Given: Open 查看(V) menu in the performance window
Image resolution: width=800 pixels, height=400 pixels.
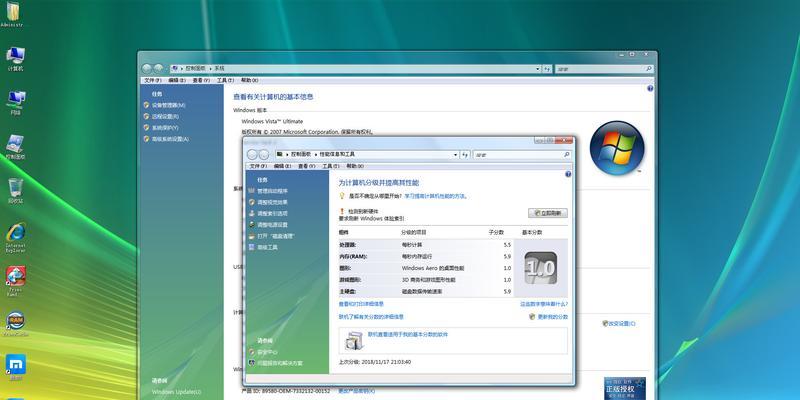Looking at the screenshot, I should [x=307, y=166].
